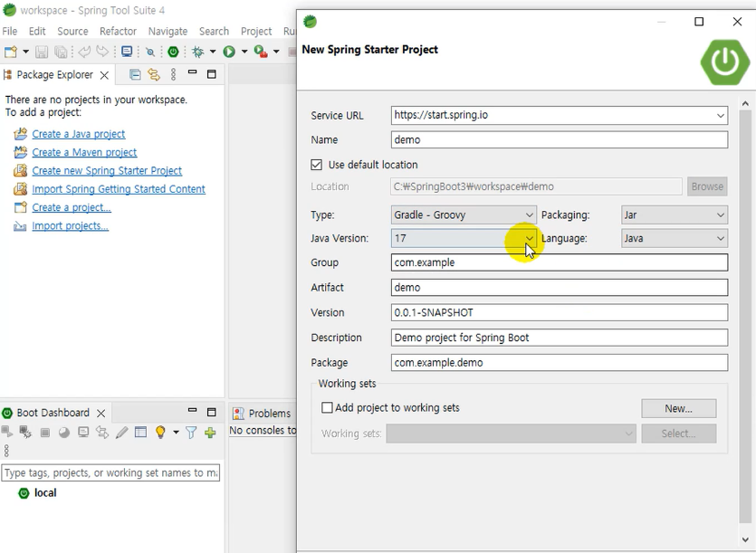Click green plus icon in Boot Dashboard
756x553 pixels.
[x=210, y=433]
